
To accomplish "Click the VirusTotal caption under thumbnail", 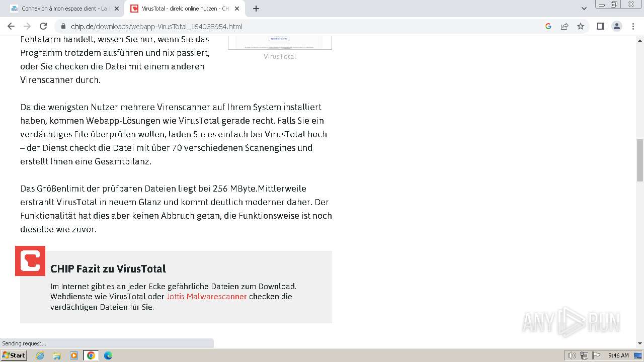I will coord(280,56).
